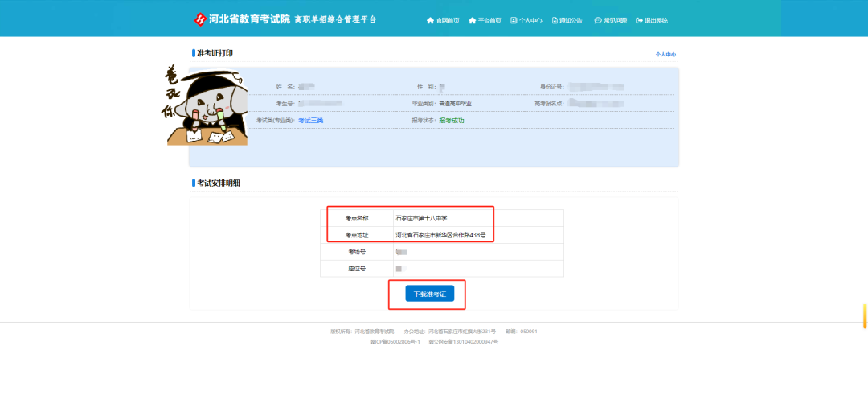Click the speech bubble icon beside 常见问题
The height and width of the screenshot is (416, 868).
click(x=598, y=20)
